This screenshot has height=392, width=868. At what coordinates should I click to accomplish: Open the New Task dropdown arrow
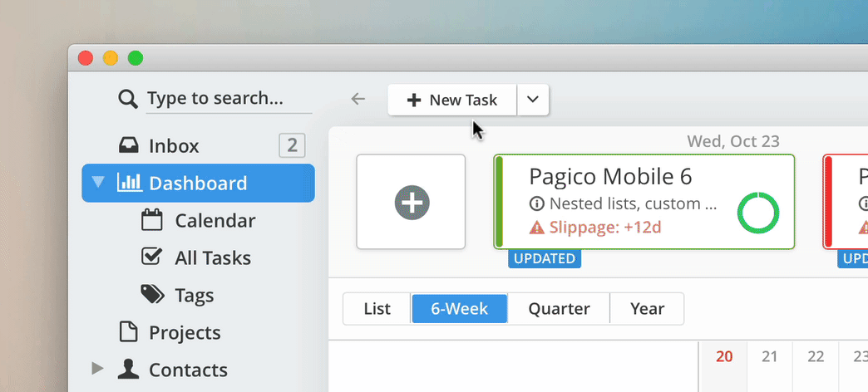point(533,100)
